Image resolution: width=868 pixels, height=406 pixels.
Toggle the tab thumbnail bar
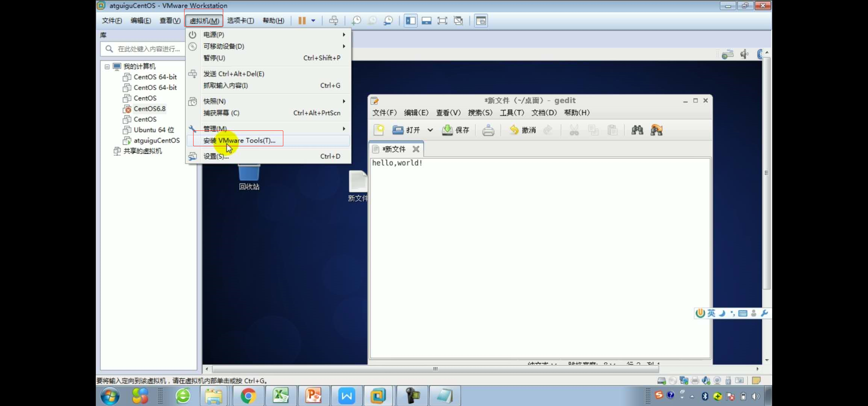point(426,21)
